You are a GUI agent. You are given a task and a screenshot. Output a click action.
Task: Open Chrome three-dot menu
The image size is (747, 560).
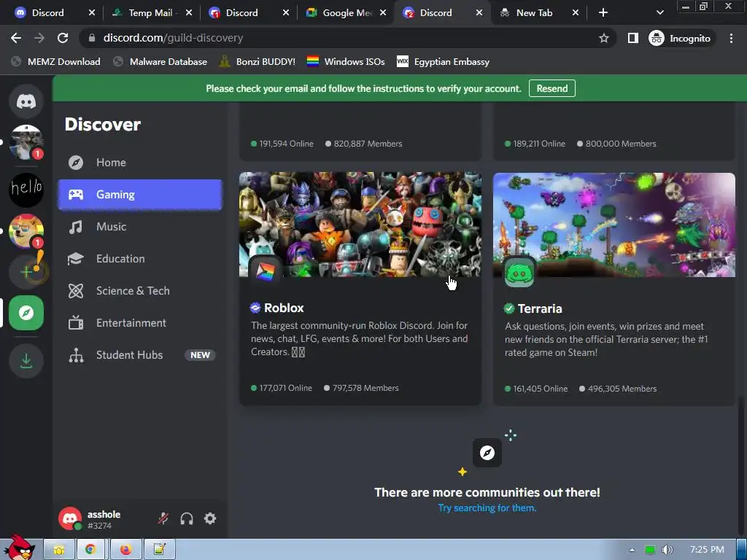click(731, 38)
